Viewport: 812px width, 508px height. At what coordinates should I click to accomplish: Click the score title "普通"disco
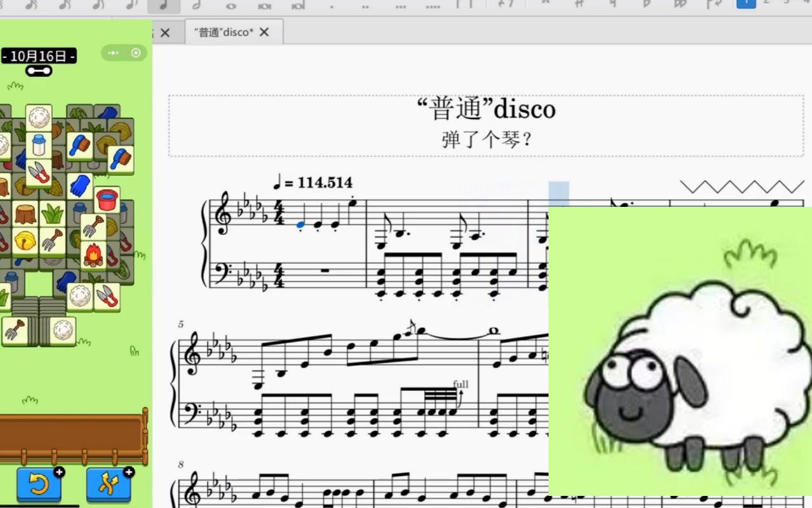coord(486,109)
